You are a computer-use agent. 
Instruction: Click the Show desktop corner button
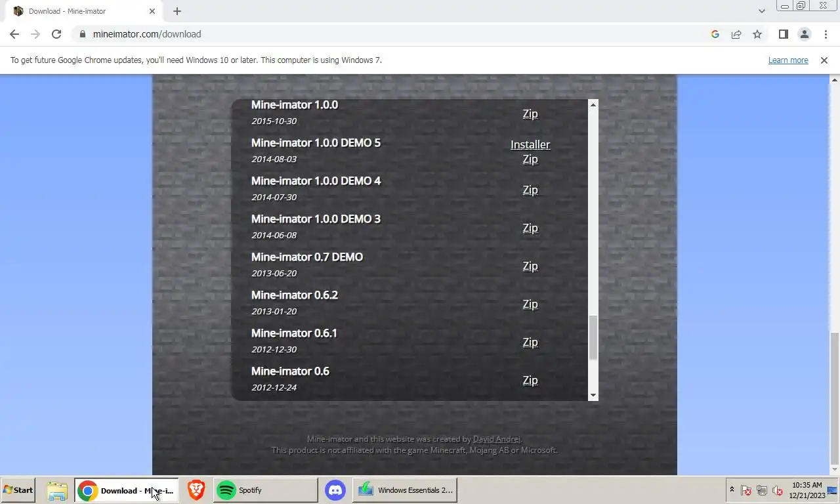click(x=833, y=490)
